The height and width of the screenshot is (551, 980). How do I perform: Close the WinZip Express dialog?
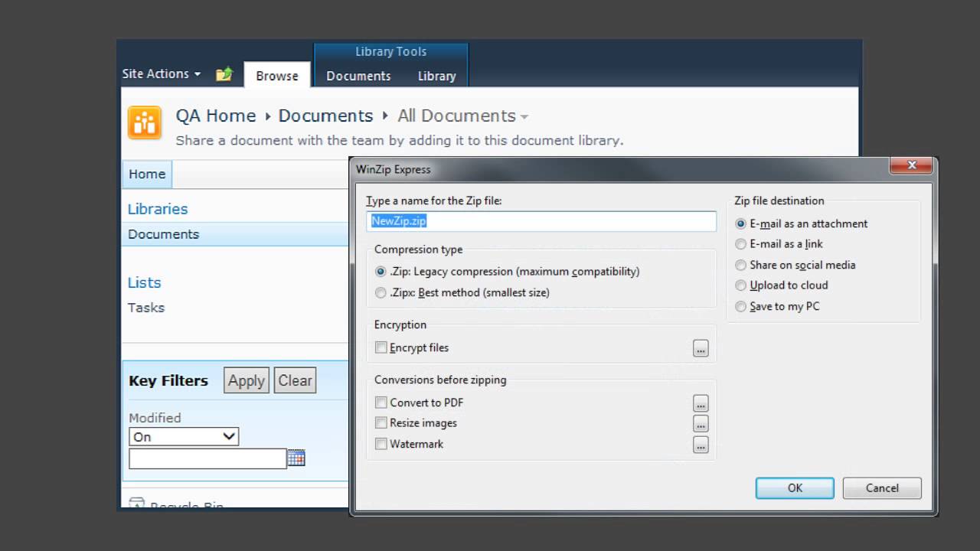911,165
